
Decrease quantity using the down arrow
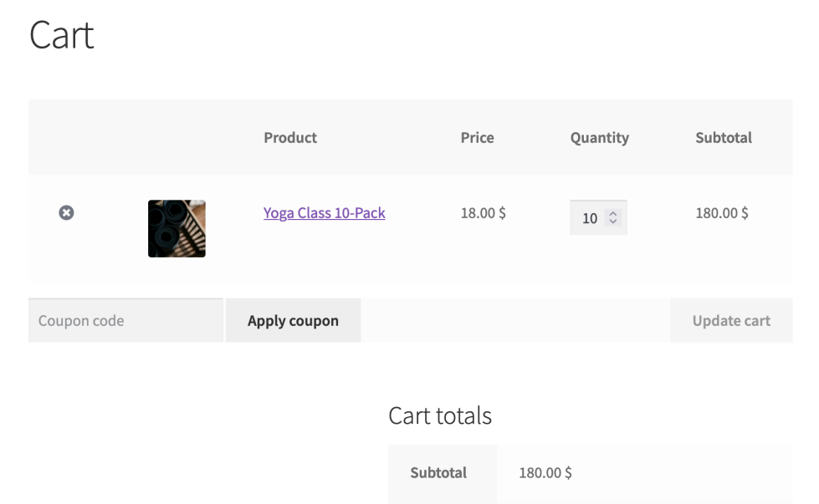[x=615, y=222]
